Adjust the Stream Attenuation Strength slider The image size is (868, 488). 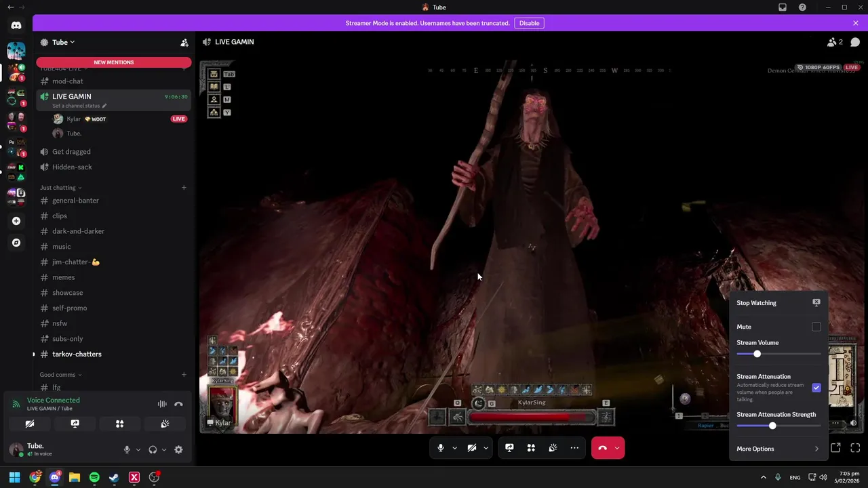[x=778, y=426]
